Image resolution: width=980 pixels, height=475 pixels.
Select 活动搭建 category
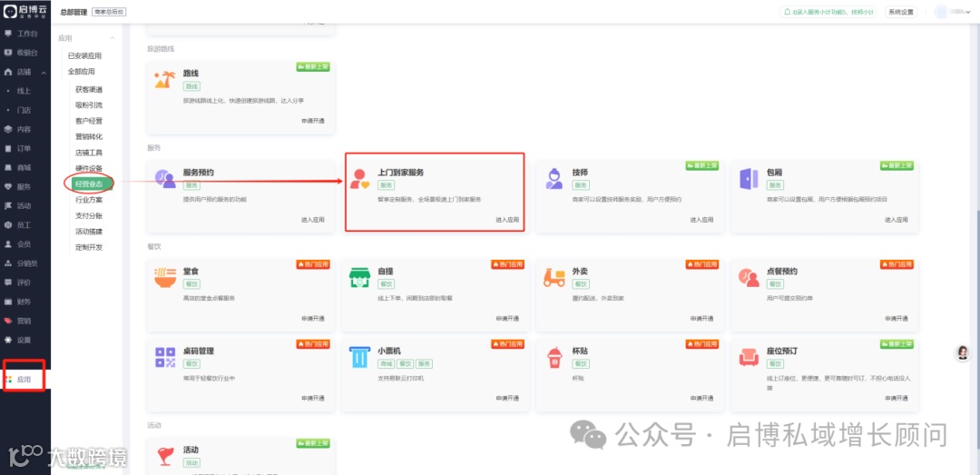[89, 232]
